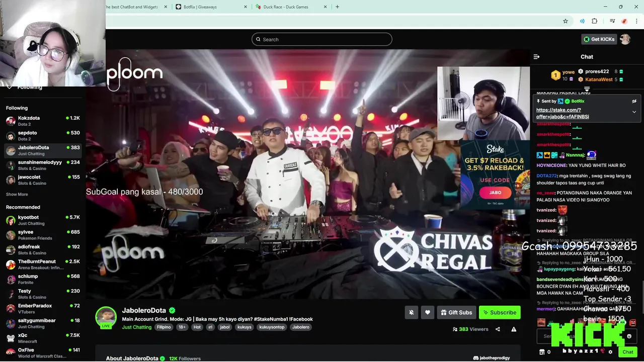Click the yowe top gifter entry

click(562, 75)
